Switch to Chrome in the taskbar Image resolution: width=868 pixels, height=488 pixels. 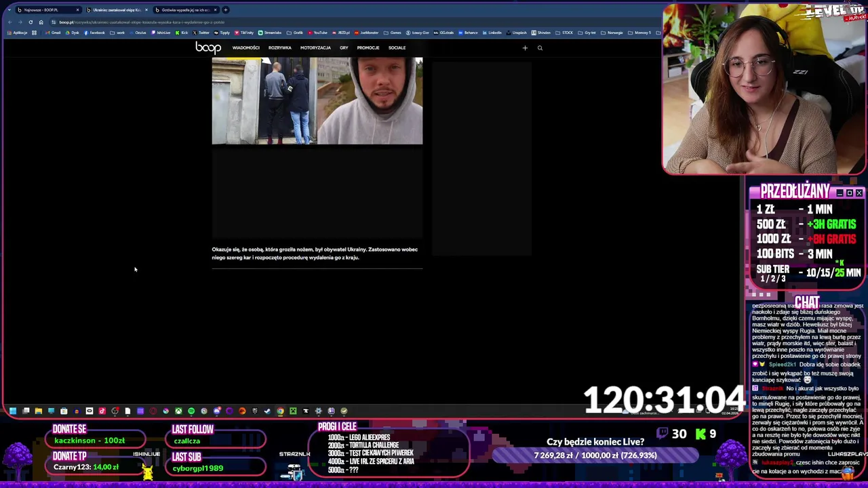[x=280, y=411]
